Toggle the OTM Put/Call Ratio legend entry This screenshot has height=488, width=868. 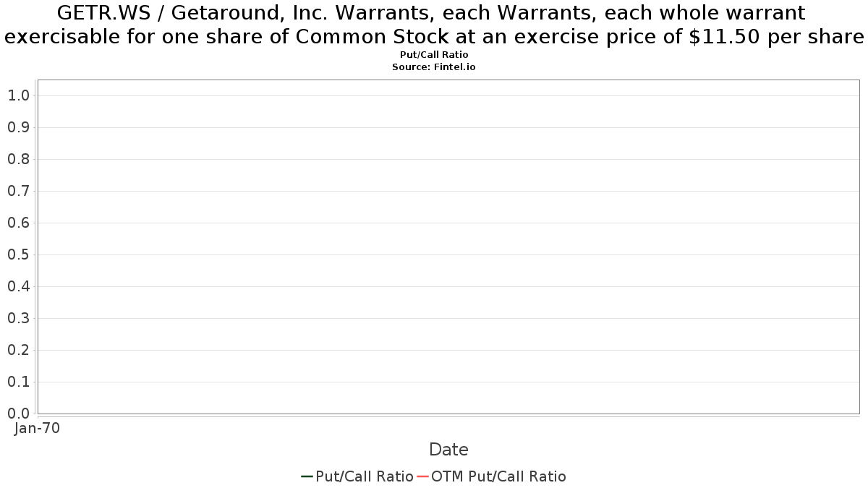pos(492,476)
